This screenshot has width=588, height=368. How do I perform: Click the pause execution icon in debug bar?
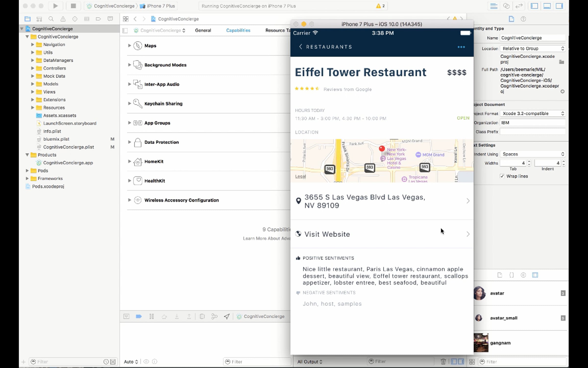[x=152, y=316]
